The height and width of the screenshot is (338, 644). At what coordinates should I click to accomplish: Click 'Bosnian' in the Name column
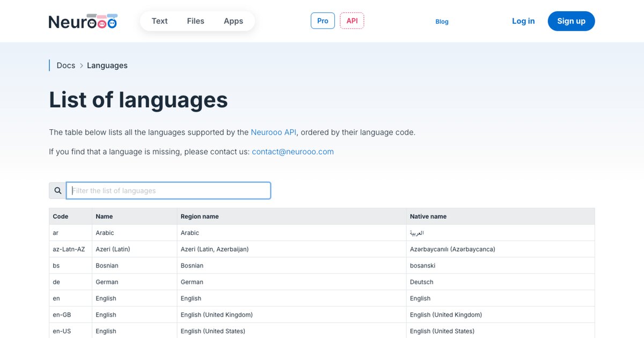[x=135, y=266]
